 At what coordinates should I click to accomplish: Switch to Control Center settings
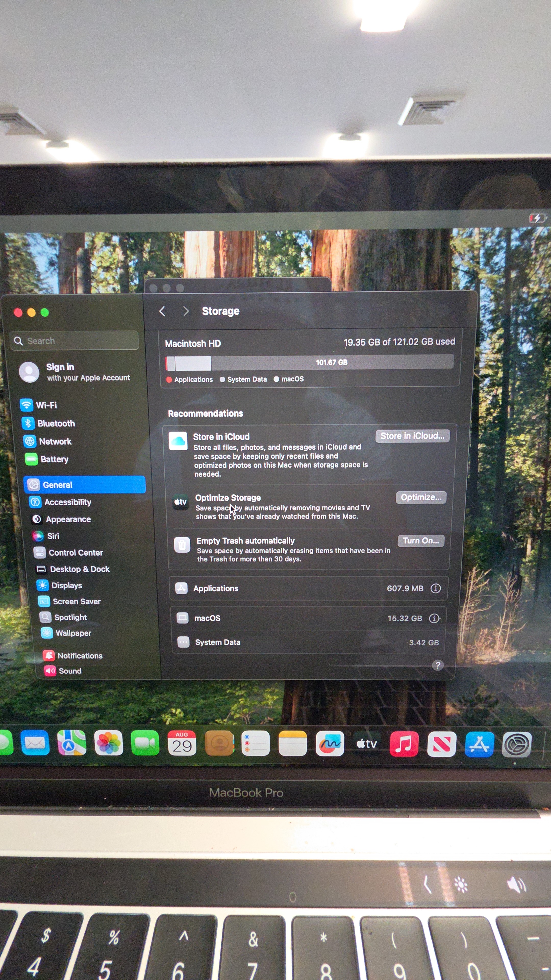click(68, 552)
